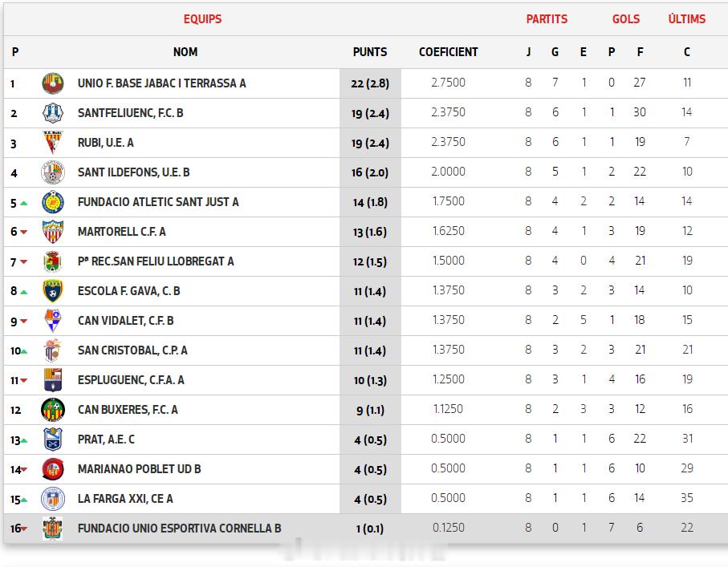The height and width of the screenshot is (567, 728).
Task: Open team ESPLUGUENC, C.F.A. A
Action: 131,380
